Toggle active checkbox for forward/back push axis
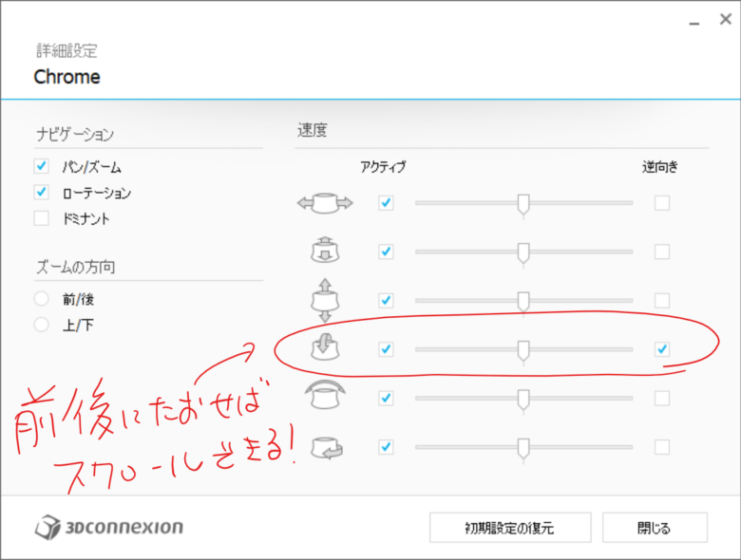Viewport: 741px width, 560px height. [x=386, y=252]
